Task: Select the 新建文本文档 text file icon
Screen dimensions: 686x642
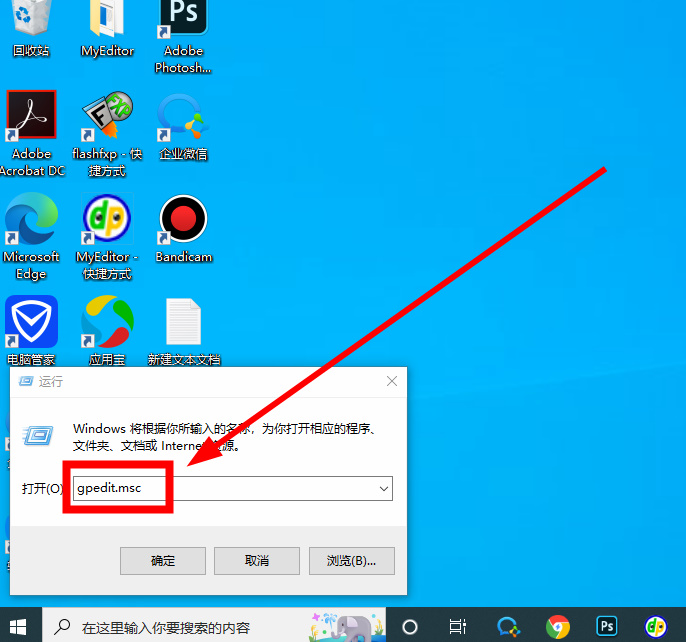Action: [x=183, y=322]
